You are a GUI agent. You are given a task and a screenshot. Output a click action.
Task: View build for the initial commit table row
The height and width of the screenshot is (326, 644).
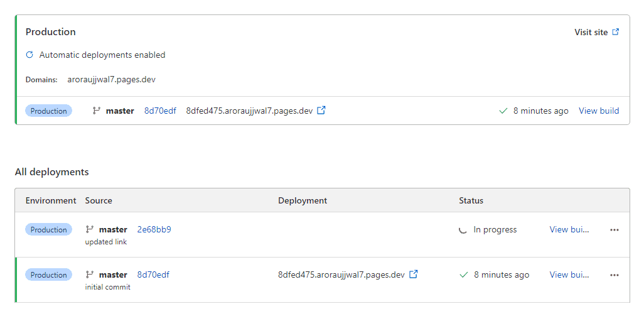569,275
